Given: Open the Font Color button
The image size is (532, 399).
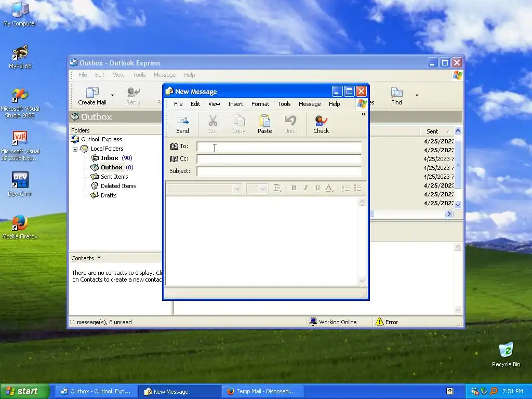Looking at the screenshot, I should (329, 188).
